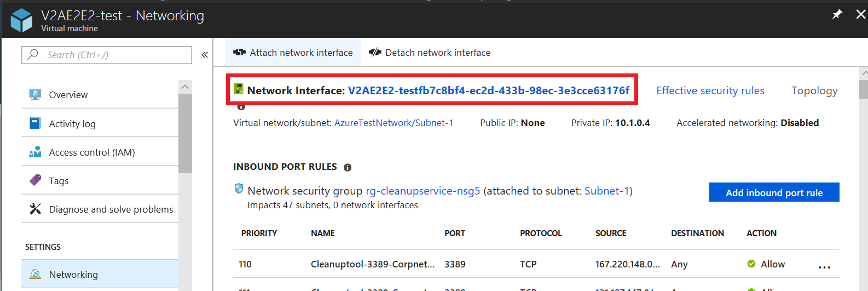Click Attach network interface

(293, 53)
